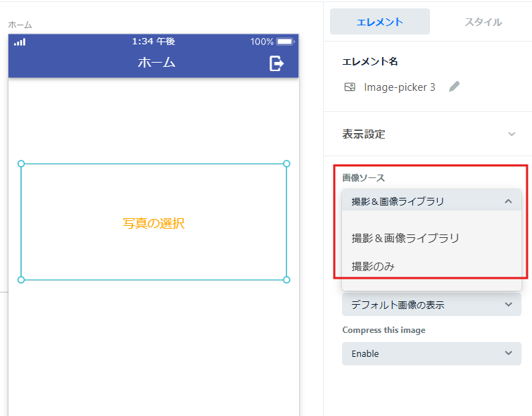Click the logout icon in app header

[276, 63]
